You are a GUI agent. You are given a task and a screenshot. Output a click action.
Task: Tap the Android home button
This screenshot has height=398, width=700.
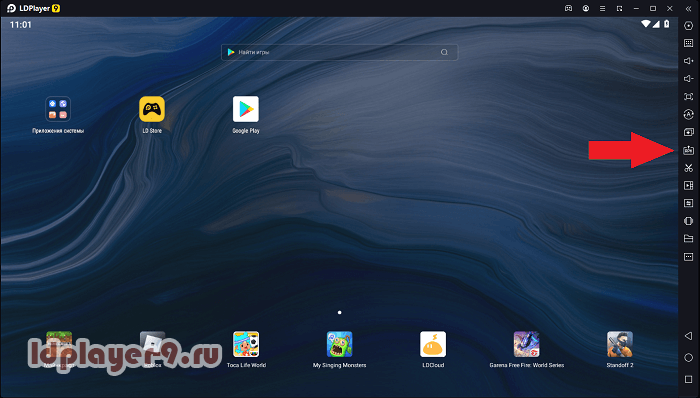click(x=688, y=357)
